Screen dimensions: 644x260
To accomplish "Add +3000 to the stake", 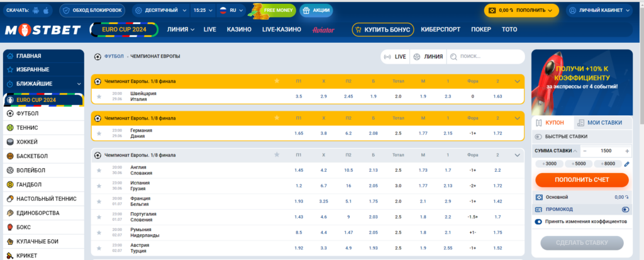I will (549, 164).
